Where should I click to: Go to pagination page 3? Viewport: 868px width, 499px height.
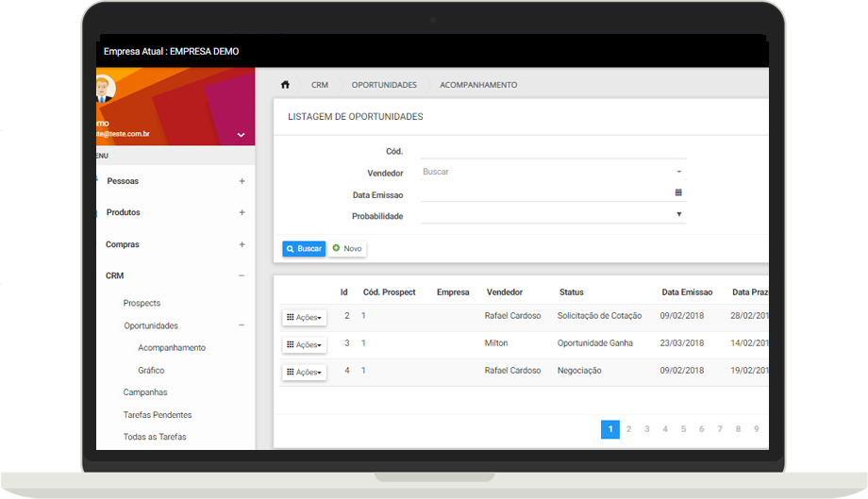click(647, 429)
